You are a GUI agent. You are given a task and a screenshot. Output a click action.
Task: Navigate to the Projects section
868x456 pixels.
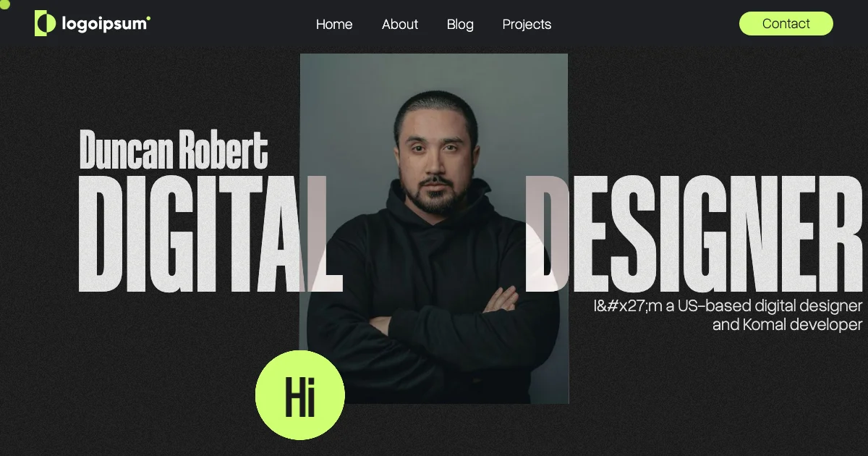point(527,25)
